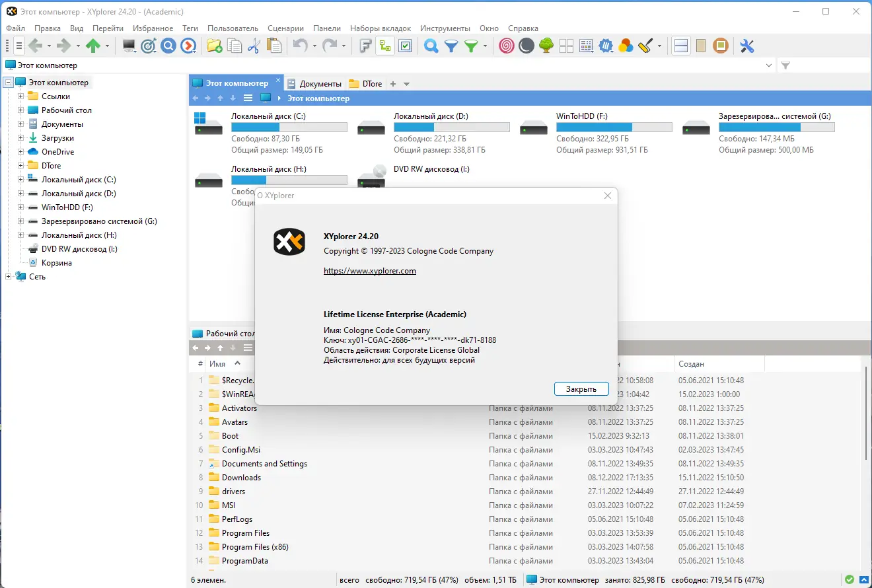The width and height of the screenshot is (872, 588).
Task: Toggle Dual Pane layout button
Action: tap(681, 46)
